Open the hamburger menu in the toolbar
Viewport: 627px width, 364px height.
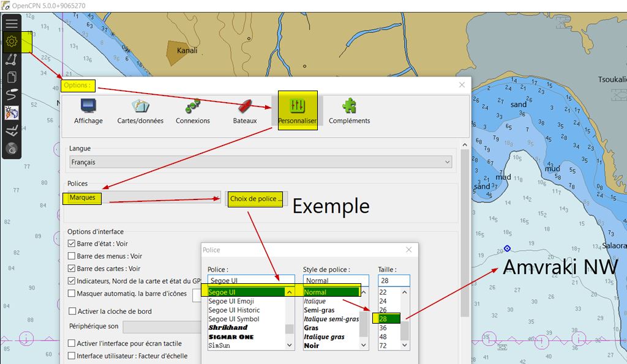[12, 24]
